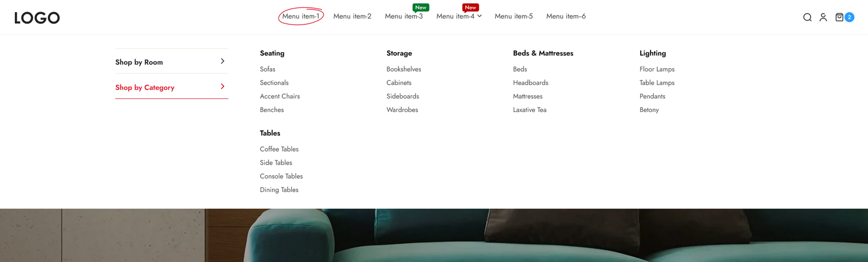Screen dimensions: 868x262
Task: Select Floor Lamps under Lighting
Action: point(657,69)
